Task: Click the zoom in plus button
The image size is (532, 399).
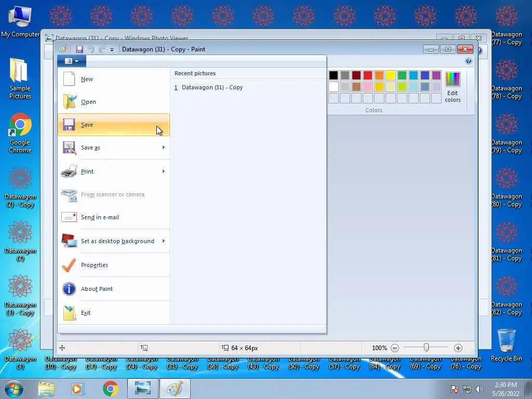Action: tap(458, 348)
